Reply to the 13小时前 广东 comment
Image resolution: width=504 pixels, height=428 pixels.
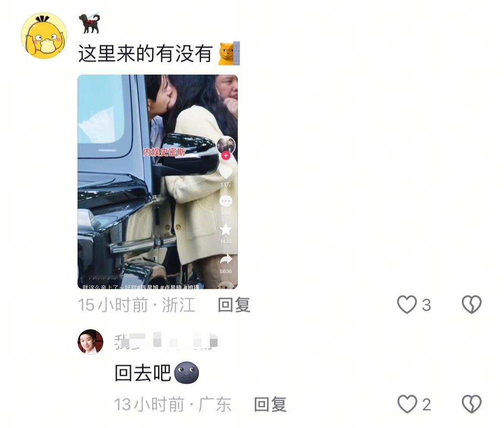270,404
